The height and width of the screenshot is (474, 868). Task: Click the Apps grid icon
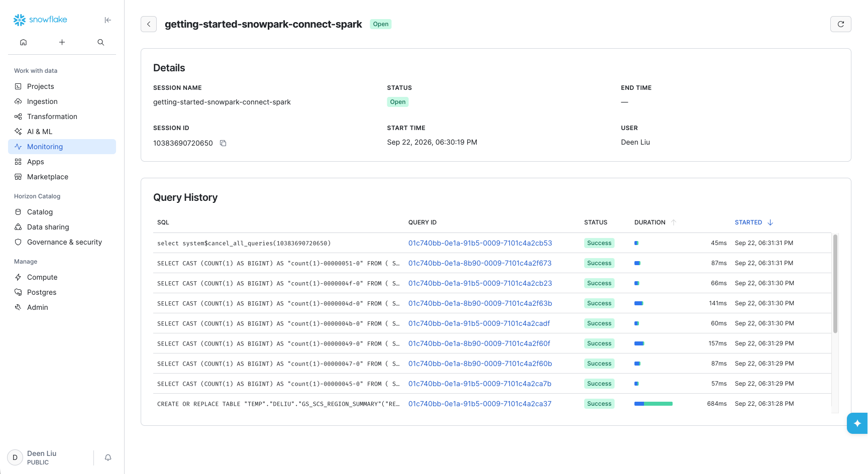pos(18,162)
